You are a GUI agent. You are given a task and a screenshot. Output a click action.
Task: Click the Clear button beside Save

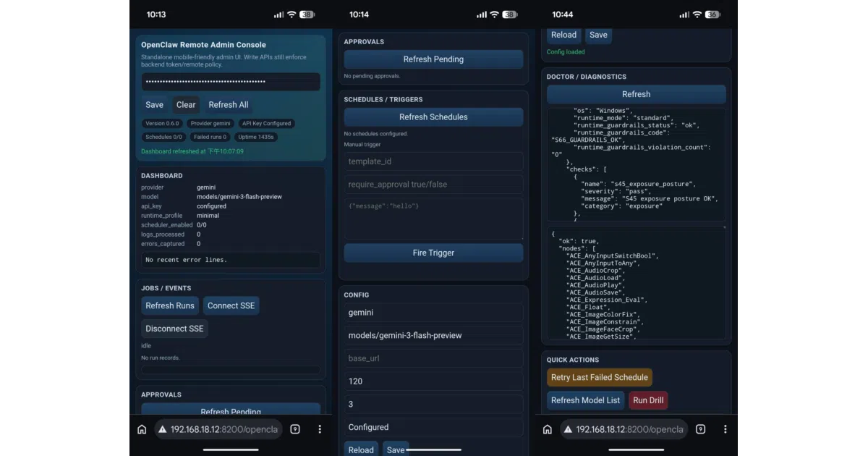[x=186, y=105]
